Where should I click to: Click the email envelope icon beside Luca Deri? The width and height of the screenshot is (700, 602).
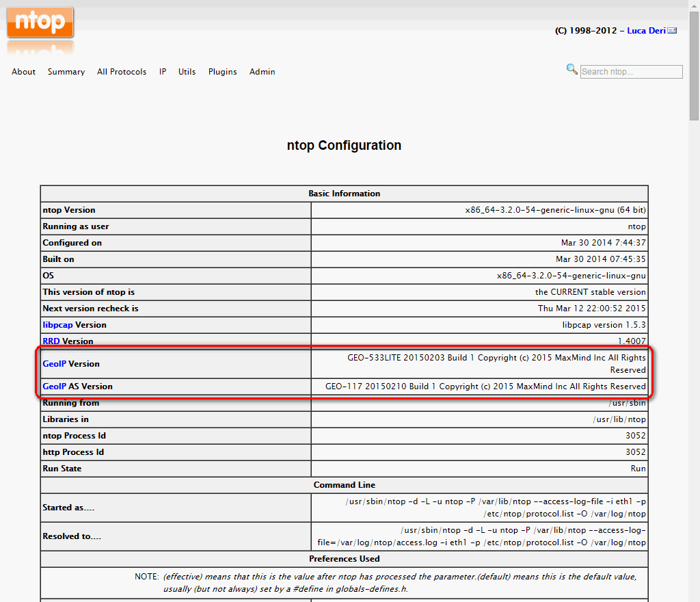click(x=672, y=30)
